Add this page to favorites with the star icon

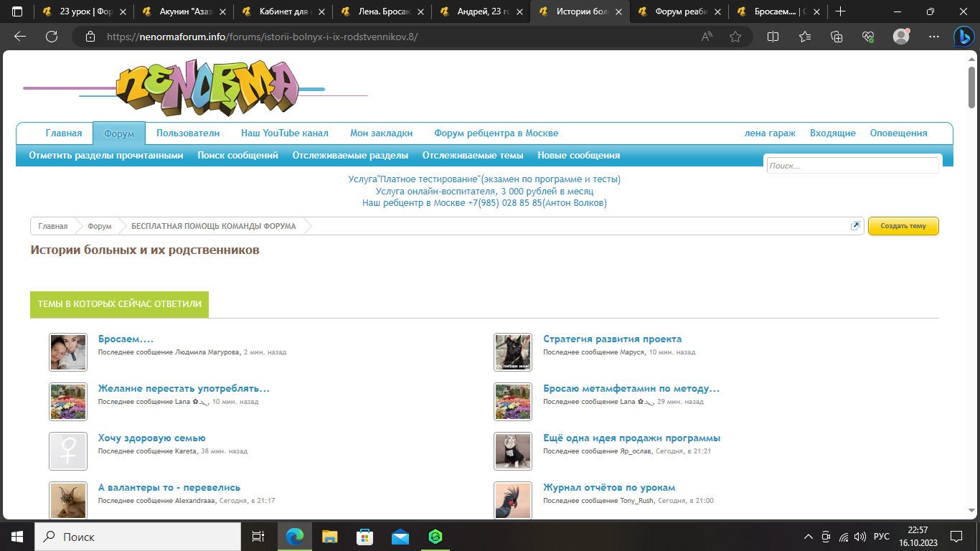(x=735, y=37)
